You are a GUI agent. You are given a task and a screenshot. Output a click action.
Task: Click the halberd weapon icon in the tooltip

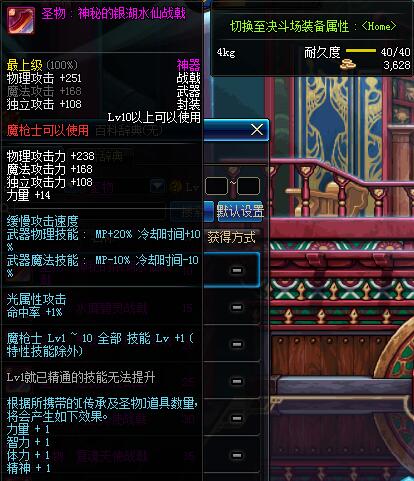(x=21, y=20)
